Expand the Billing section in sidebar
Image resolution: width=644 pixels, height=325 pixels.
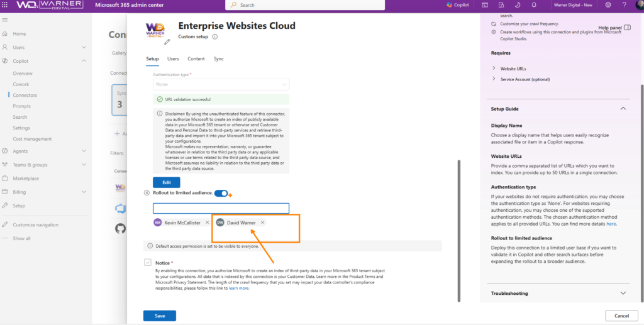point(84,192)
